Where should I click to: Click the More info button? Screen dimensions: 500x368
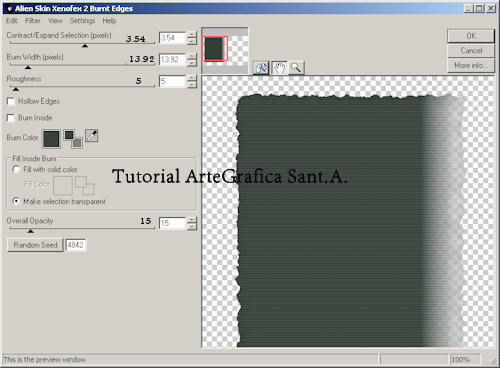pos(470,66)
